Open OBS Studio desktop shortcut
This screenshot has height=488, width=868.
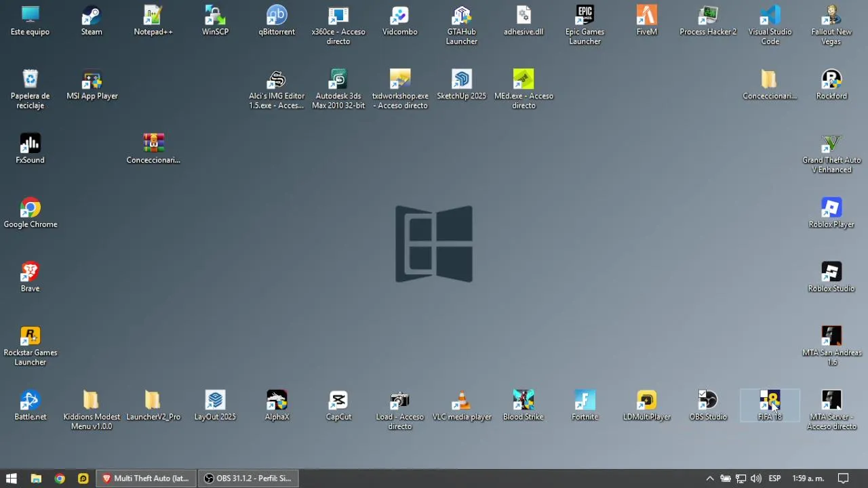coord(708,406)
